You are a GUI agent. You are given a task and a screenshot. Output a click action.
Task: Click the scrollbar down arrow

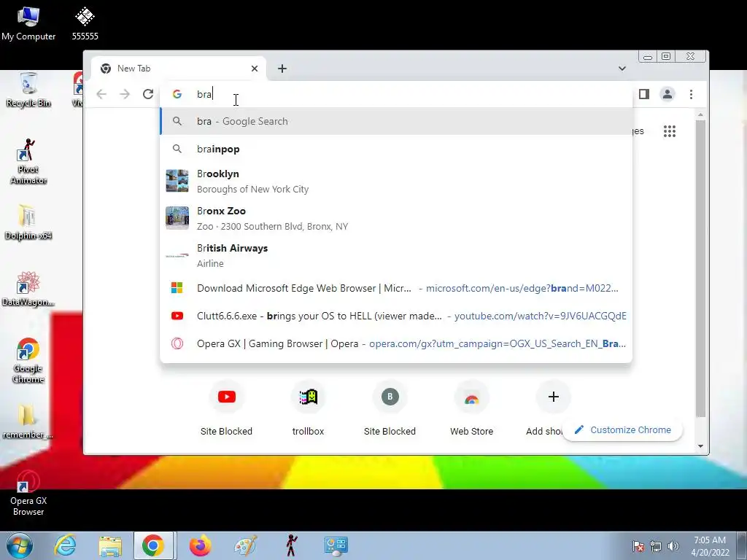coord(700,446)
